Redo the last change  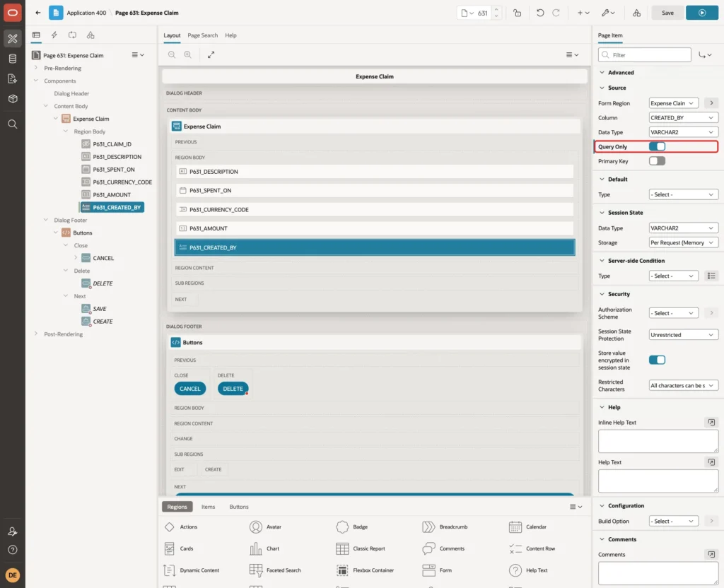coord(556,13)
